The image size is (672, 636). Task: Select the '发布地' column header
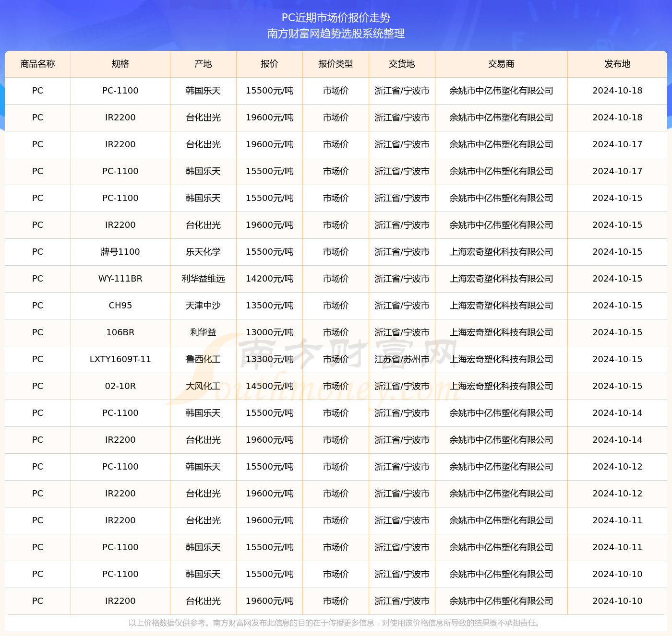(x=617, y=64)
